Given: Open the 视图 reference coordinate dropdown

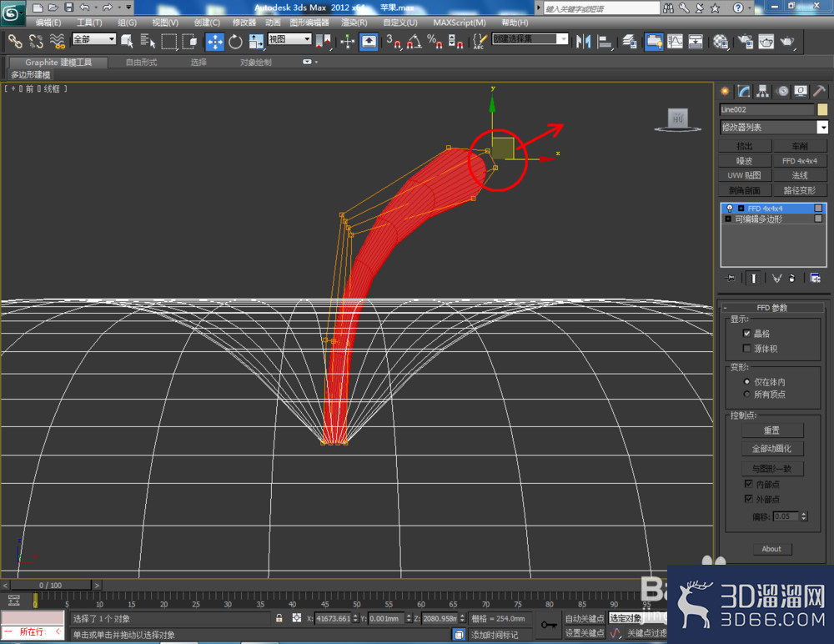Looking at the screenshot, I should (289, 39).
